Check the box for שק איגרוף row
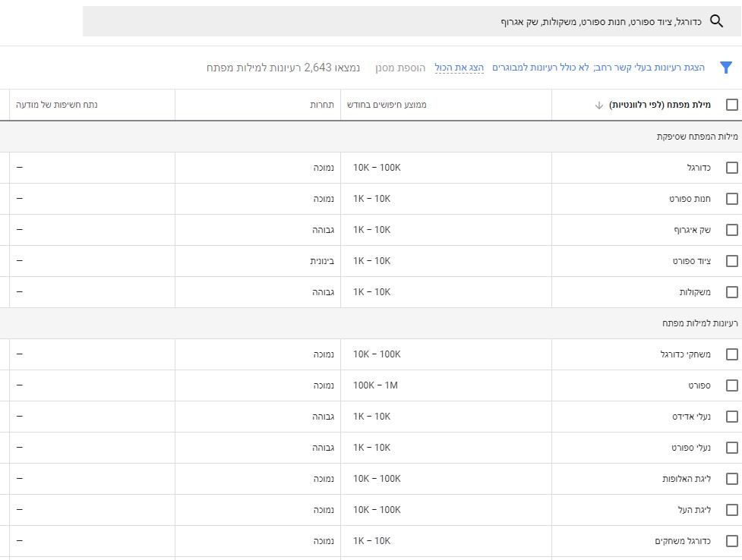Image resolution: width=742 pixels, height=560 pixels. [731, 230]
